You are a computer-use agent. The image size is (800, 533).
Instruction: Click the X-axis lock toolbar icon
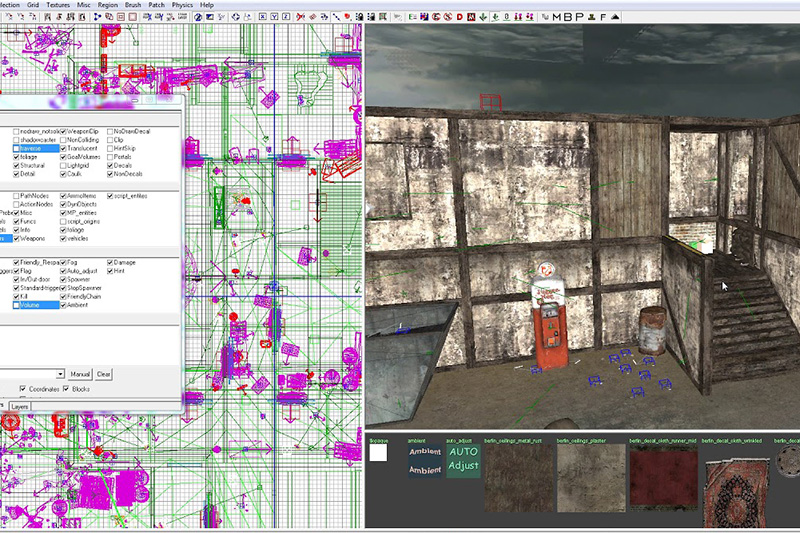tap(262, 17)
